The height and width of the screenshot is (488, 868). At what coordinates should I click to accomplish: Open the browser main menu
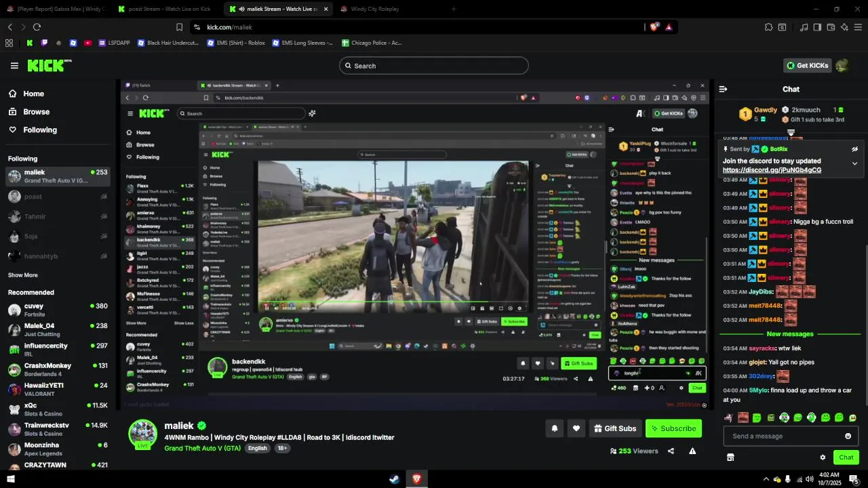point(858,27)
